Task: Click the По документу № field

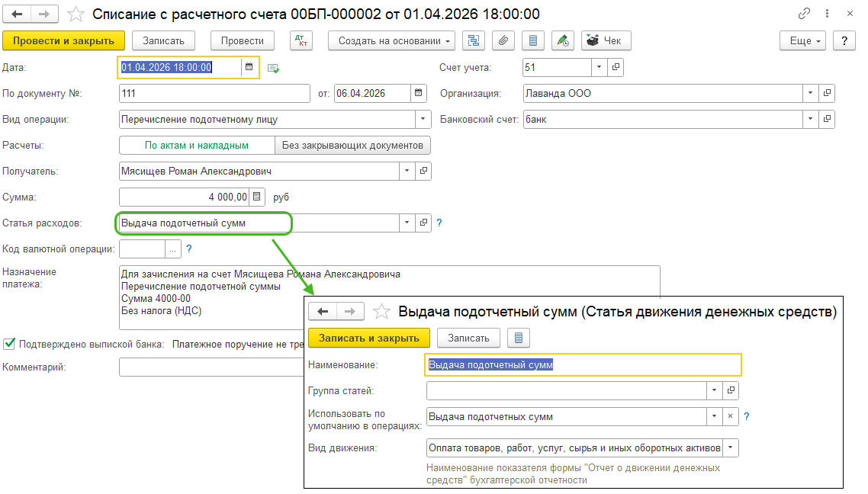Action: click(x=214, y=93)
